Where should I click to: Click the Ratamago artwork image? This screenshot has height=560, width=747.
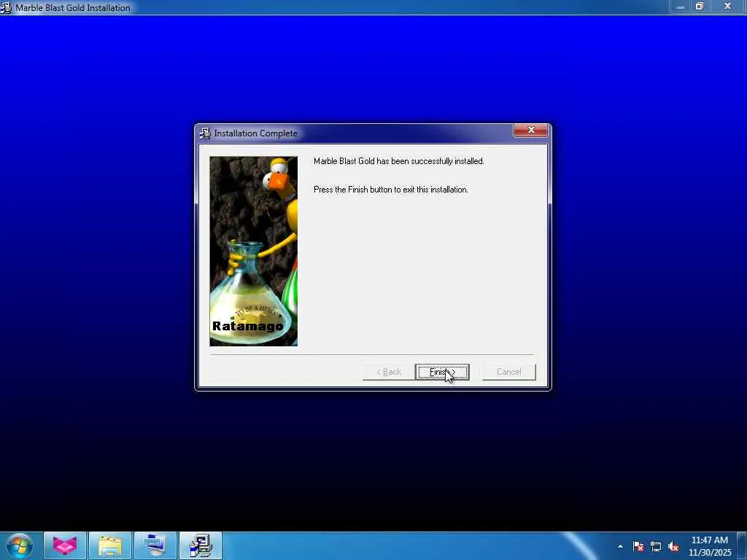(253, 251)
